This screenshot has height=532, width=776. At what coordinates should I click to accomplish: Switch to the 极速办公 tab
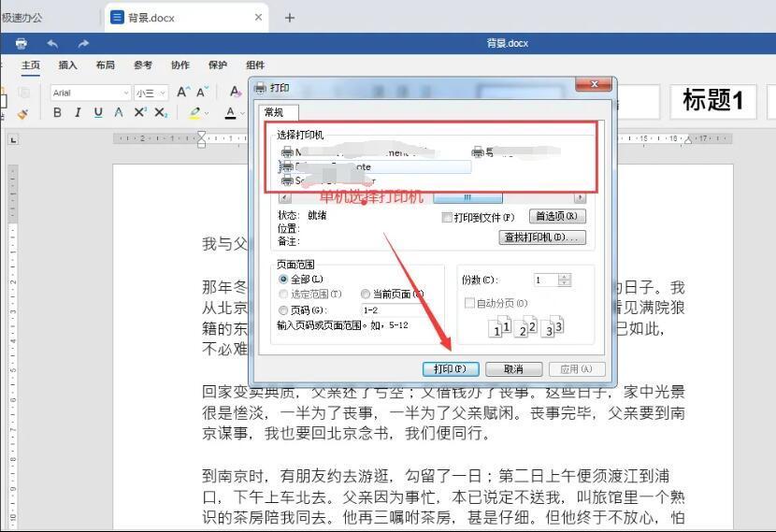22,18
